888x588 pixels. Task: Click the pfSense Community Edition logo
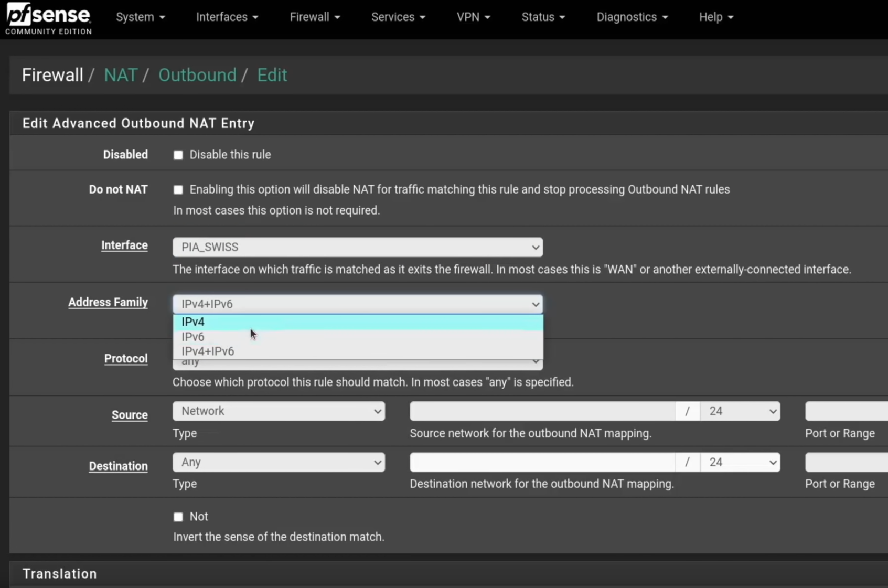48,17
